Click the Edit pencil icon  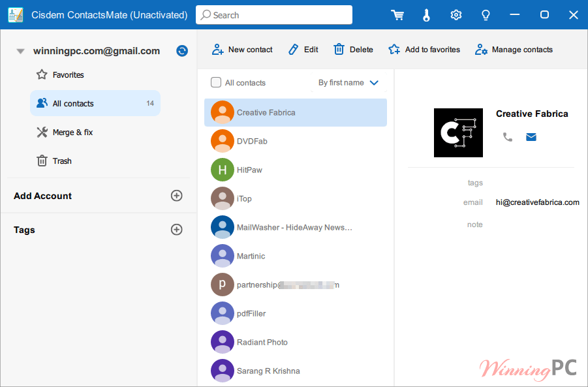293,50
